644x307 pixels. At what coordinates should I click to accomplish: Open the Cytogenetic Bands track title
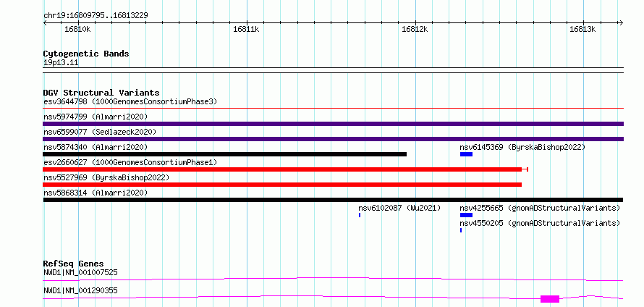click(x=86, y=54)
